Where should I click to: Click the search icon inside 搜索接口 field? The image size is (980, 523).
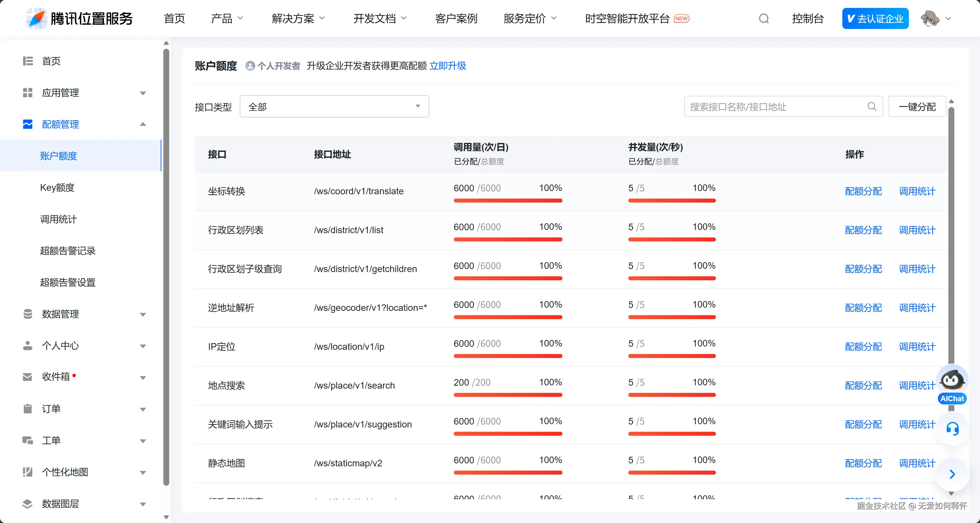click(x=872, y=106)
